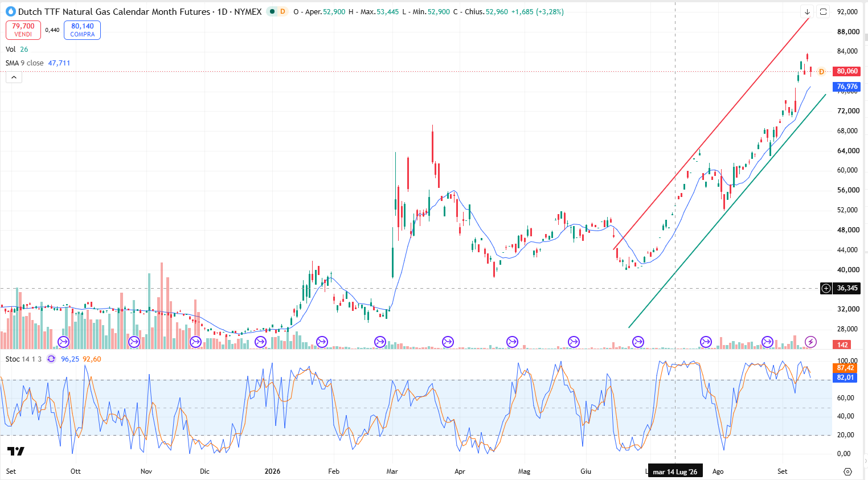Click the purple refresh icon beside Stoc 14 1 3
The height and width of the screenshot is (480, 868).
tap(51, 359)
